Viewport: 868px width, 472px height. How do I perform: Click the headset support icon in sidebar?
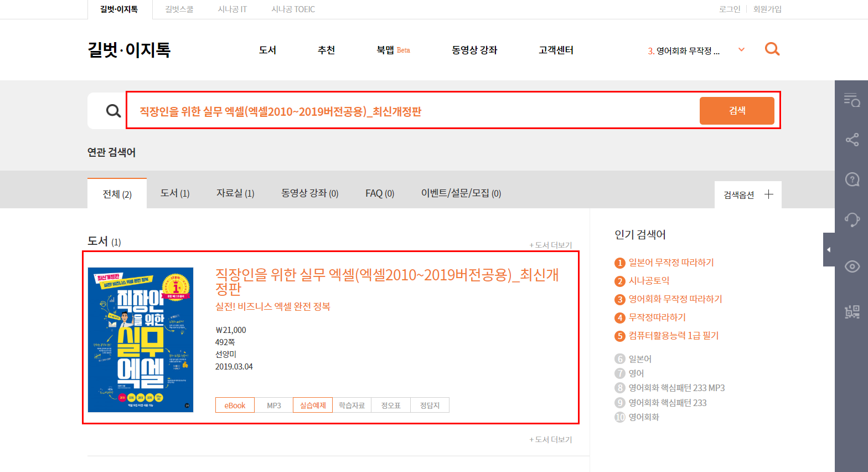(851, 219)
